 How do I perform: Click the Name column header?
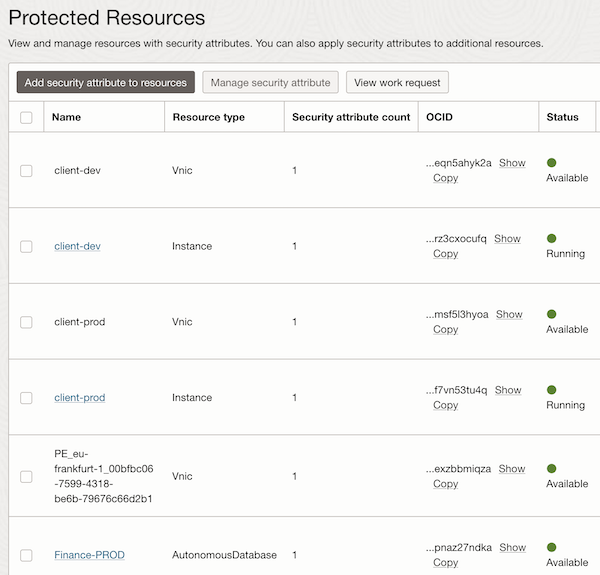click(x=66, y=117)
